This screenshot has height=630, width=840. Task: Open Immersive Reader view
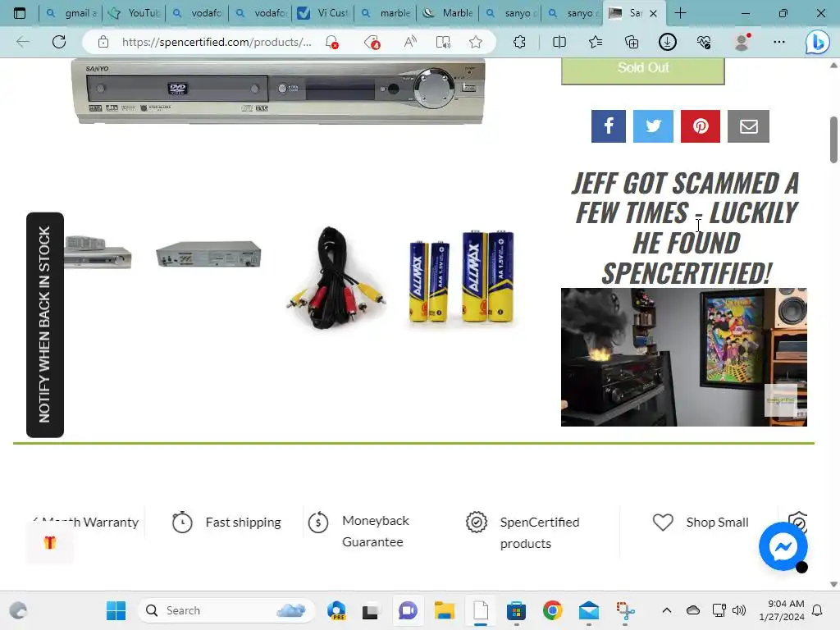point(443,42)
